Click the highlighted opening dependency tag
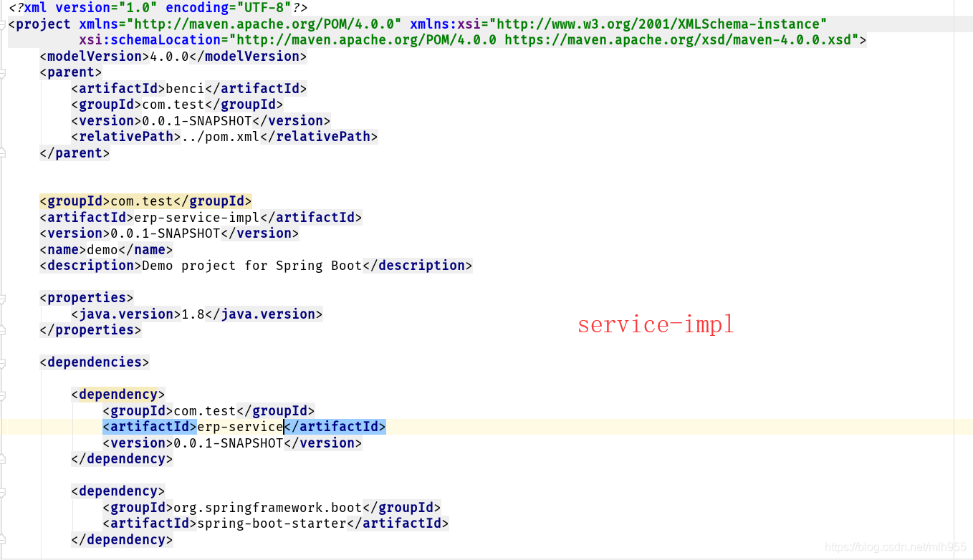973x560 pixels. 118,395
